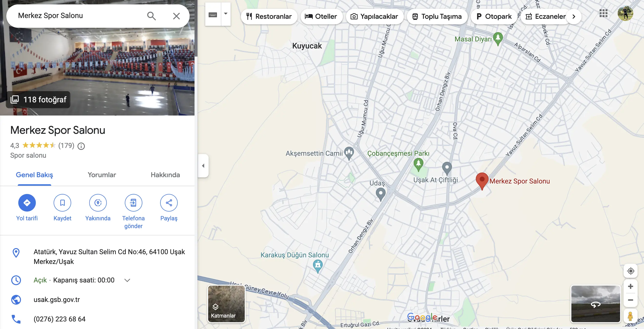Click the Çobançeşmesi Parkı tree marker
Viewport: 644px width, 329px height.
coord(418,165)
